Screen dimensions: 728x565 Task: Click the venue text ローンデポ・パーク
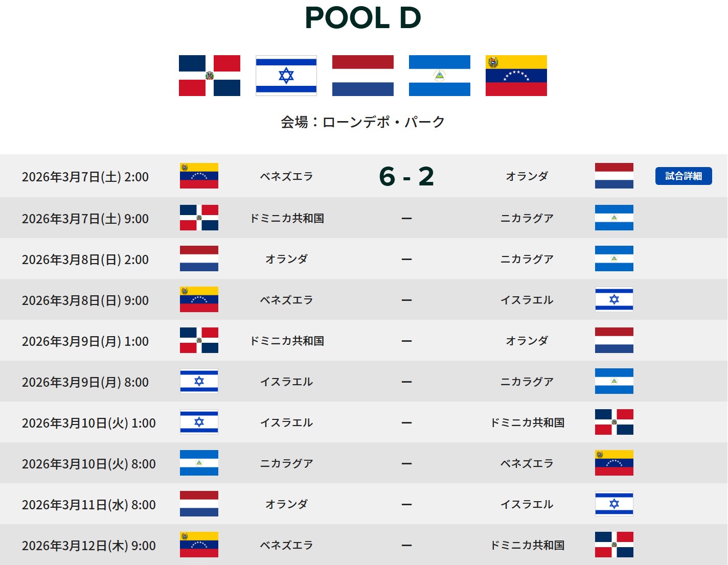(x=383, y=122)
